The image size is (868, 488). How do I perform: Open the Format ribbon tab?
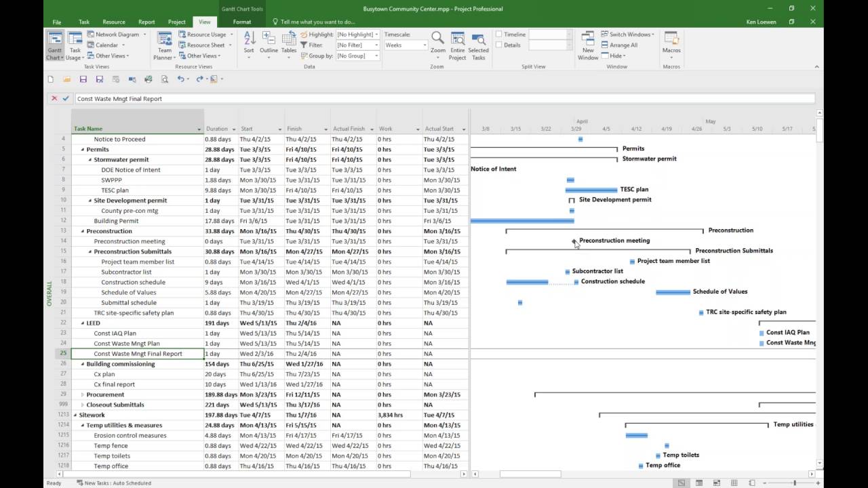(242, 22)
